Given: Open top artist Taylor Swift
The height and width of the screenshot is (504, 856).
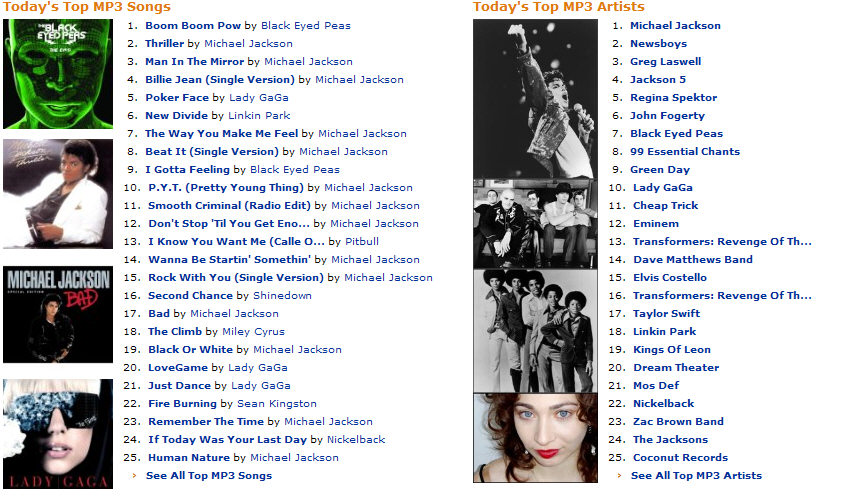Looking at the screenshot, I should (x=667, y=314).
